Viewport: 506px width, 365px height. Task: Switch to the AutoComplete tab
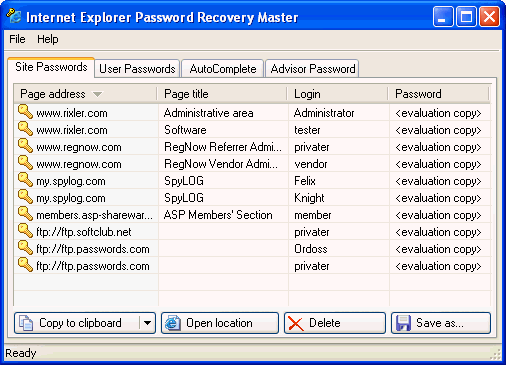click(223, 69)
